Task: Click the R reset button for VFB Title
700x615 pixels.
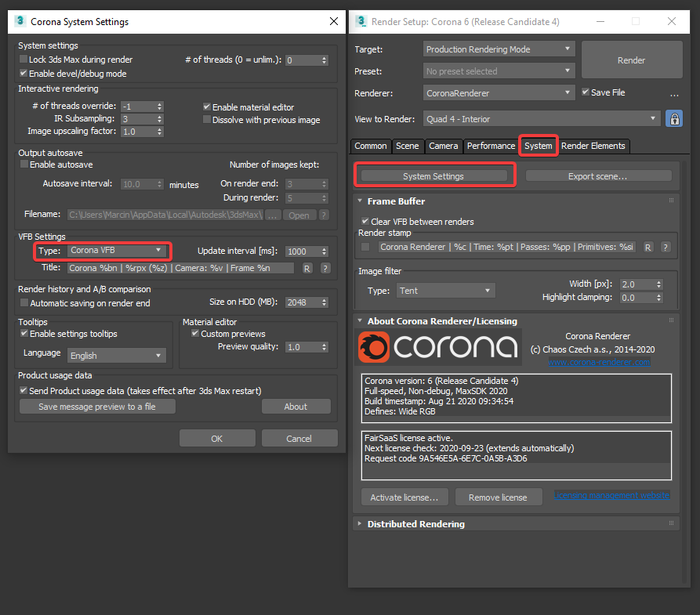Action: [x=307, y=268]
